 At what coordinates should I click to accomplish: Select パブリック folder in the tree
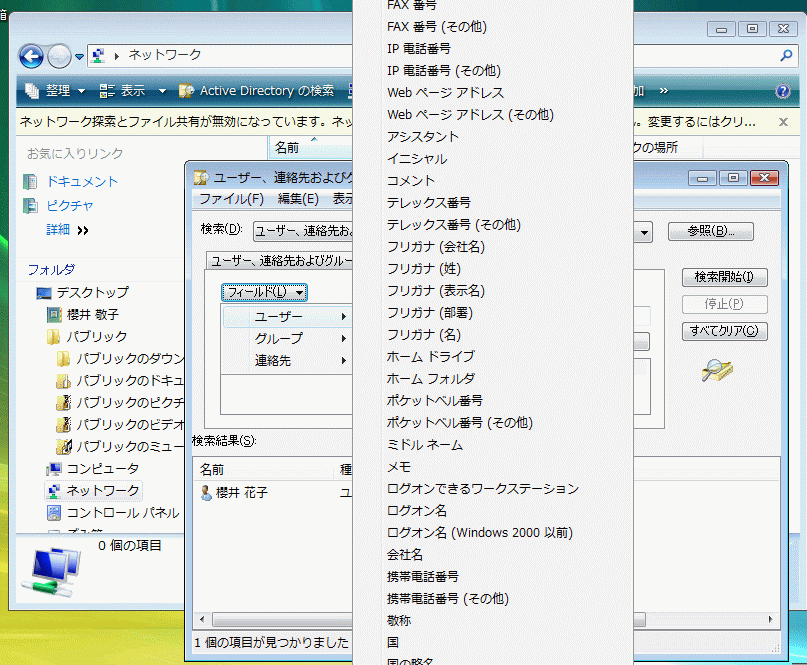coord(97,337)
